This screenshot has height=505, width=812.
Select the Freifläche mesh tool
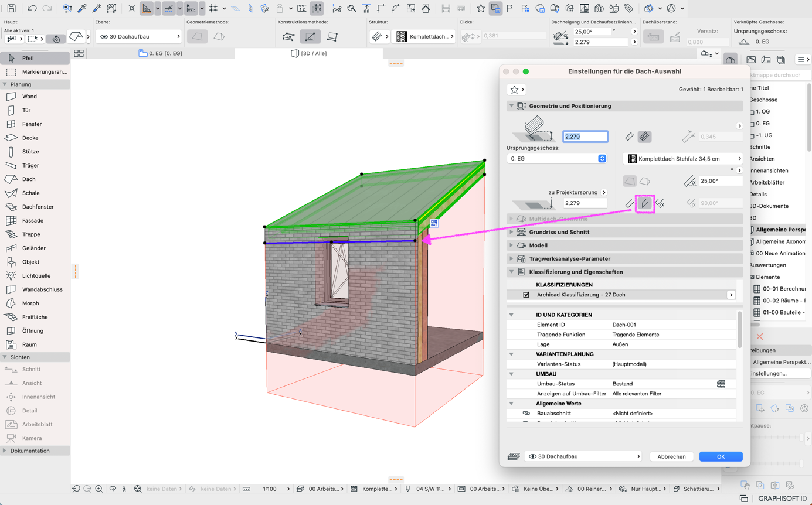click(35, 317)
